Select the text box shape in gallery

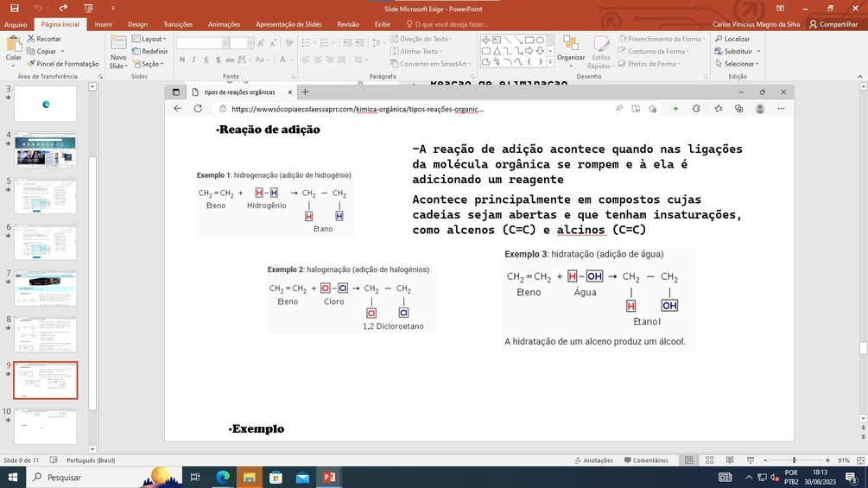(497, 40)
